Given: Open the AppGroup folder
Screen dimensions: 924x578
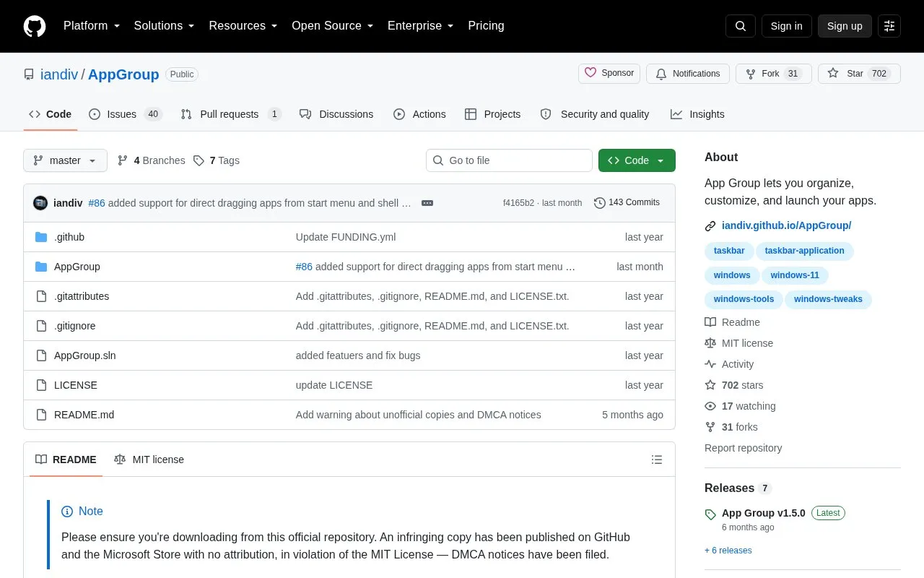Looking at the screenshot, I should 77,267.
